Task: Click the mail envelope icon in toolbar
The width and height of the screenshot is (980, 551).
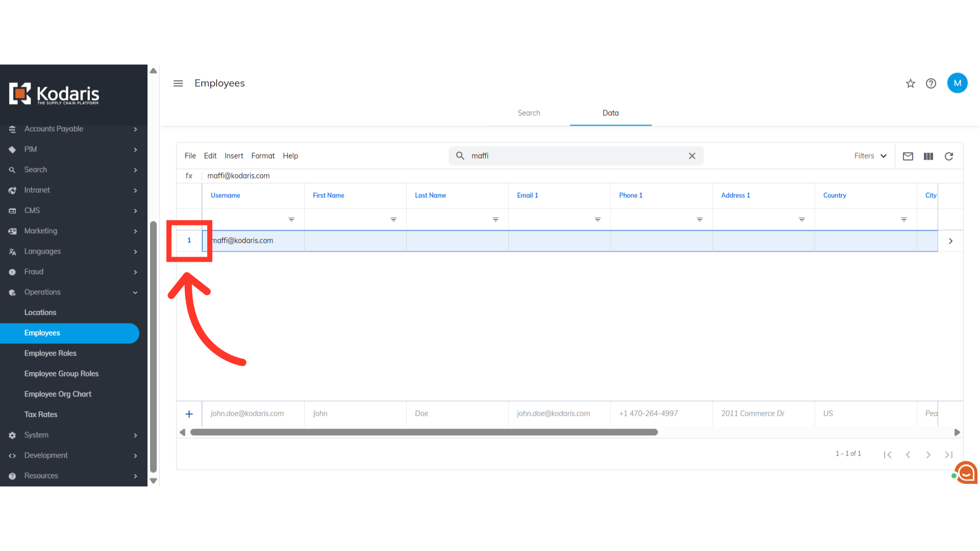Action: [908, 156]
